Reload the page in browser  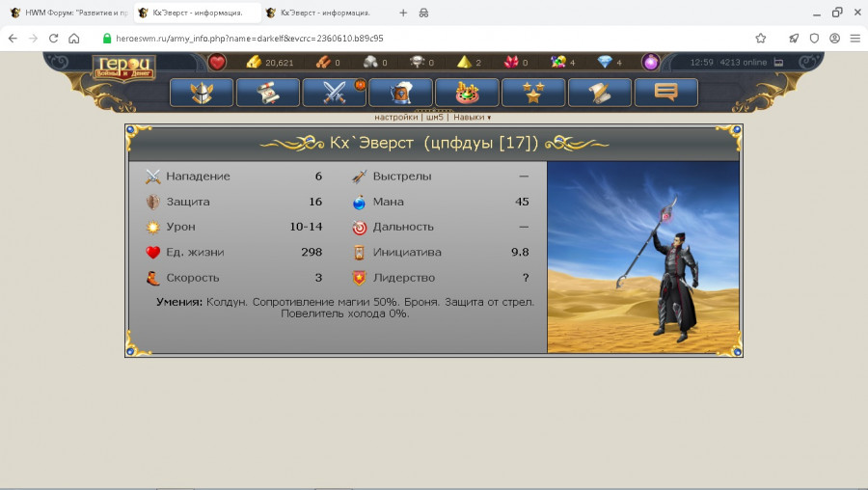pos(53,39)
